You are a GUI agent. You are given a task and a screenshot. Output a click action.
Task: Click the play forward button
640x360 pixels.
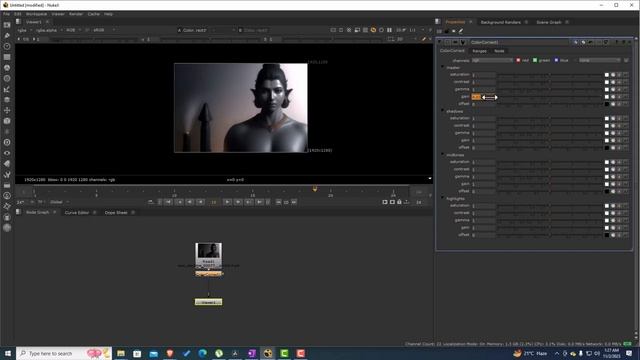click(x=227, y=202)
